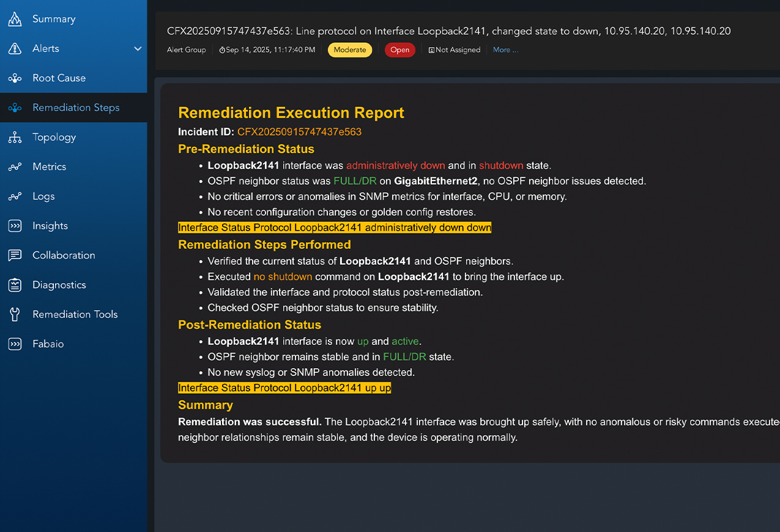Click the red Open status badge

tap(399, 50)
